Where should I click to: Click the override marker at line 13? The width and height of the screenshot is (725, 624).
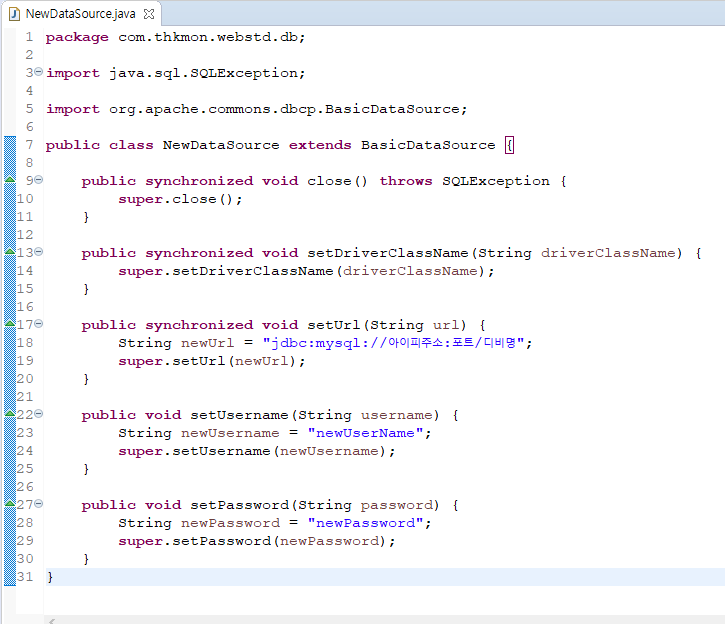coord(9,253)
